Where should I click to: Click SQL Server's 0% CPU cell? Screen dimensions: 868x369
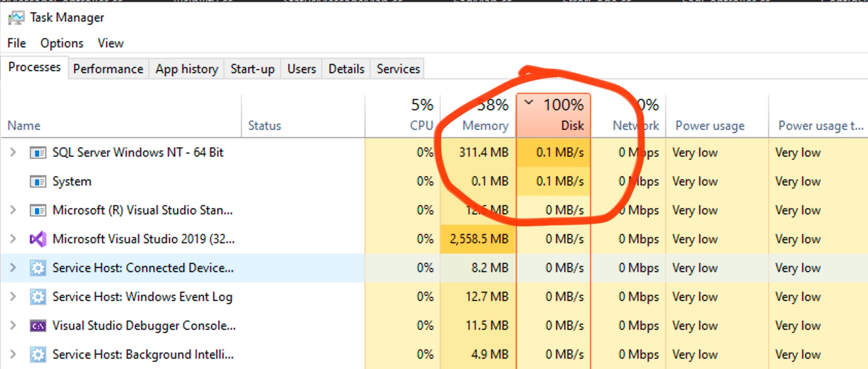[402, 153]
